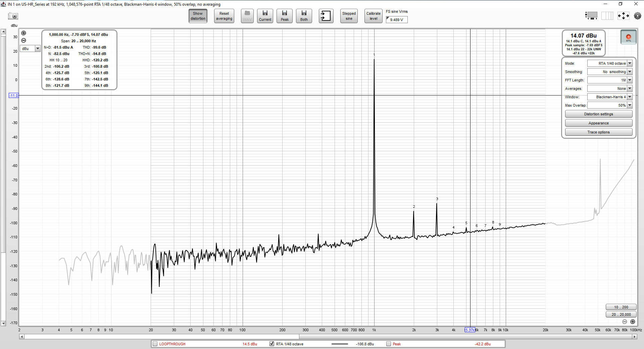
Task: Click Calibrate level button
Action: [x=374, y=16]
